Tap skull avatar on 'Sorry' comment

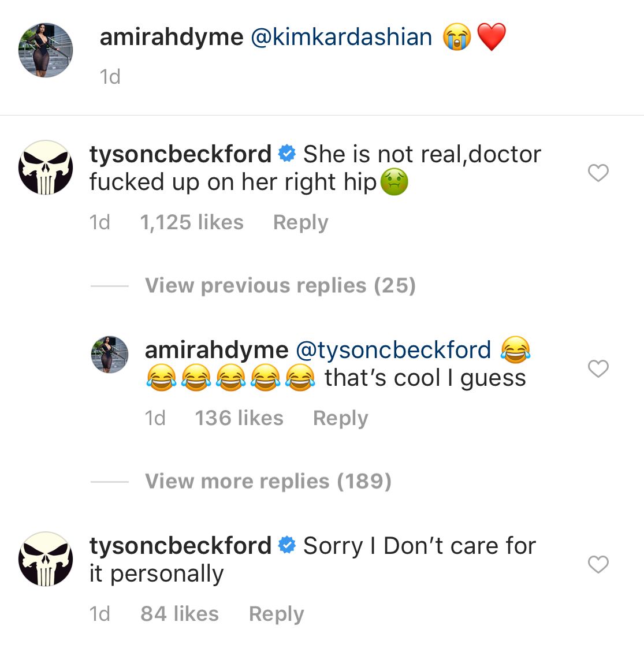(46, 559)
